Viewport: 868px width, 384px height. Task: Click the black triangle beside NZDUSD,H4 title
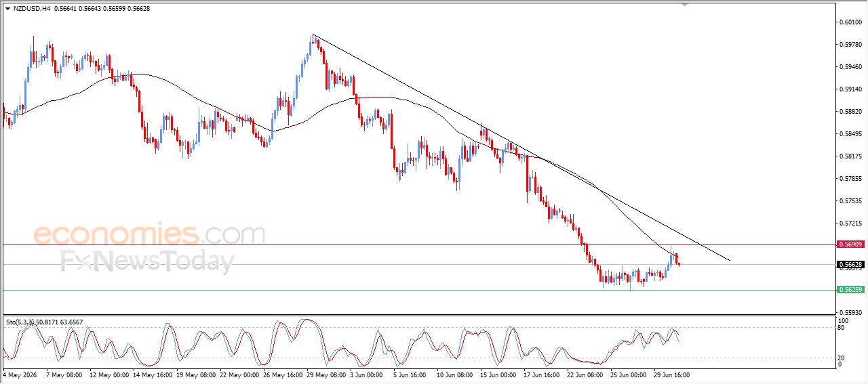(7, 8)
